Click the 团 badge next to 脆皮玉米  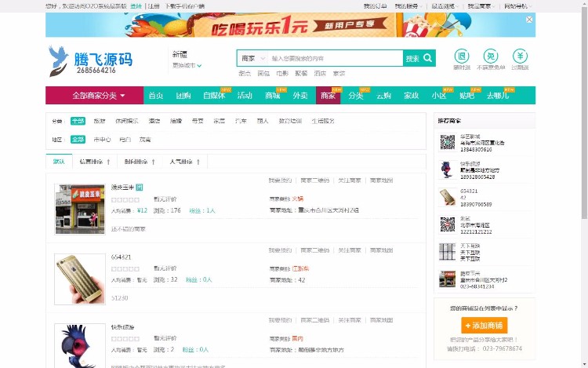(x=139, y=188)
